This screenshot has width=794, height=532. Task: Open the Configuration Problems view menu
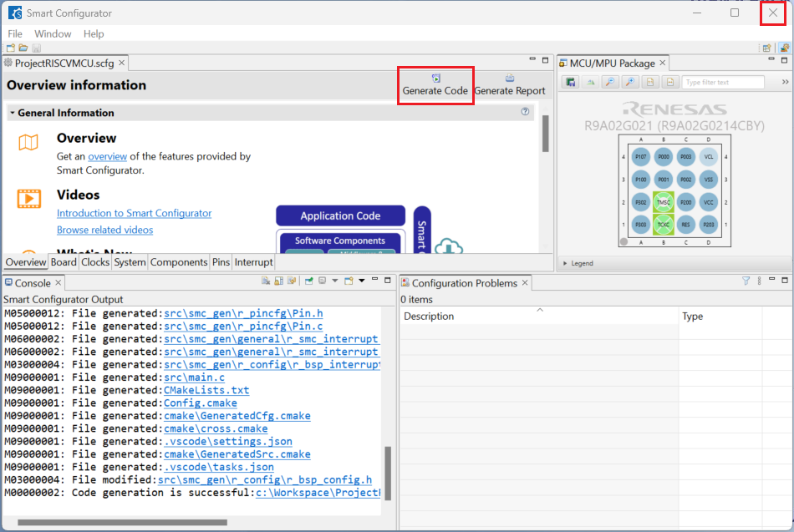[759, 281]
